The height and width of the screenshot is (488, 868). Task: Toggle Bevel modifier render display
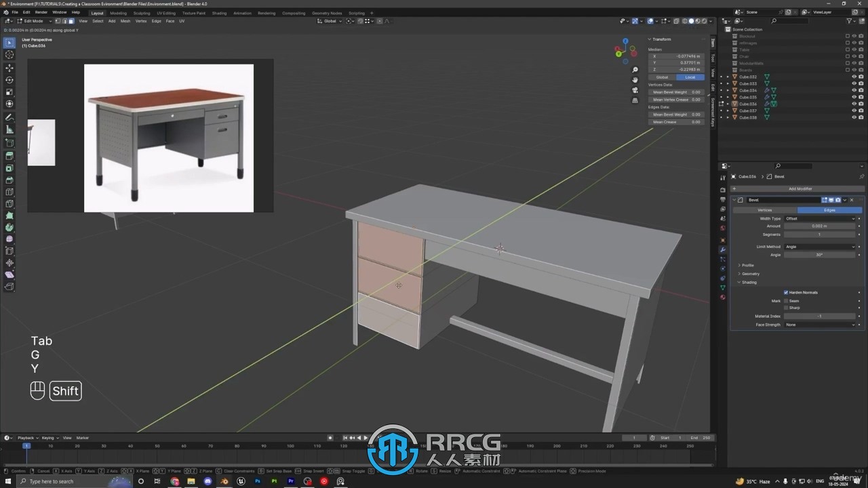838,200
